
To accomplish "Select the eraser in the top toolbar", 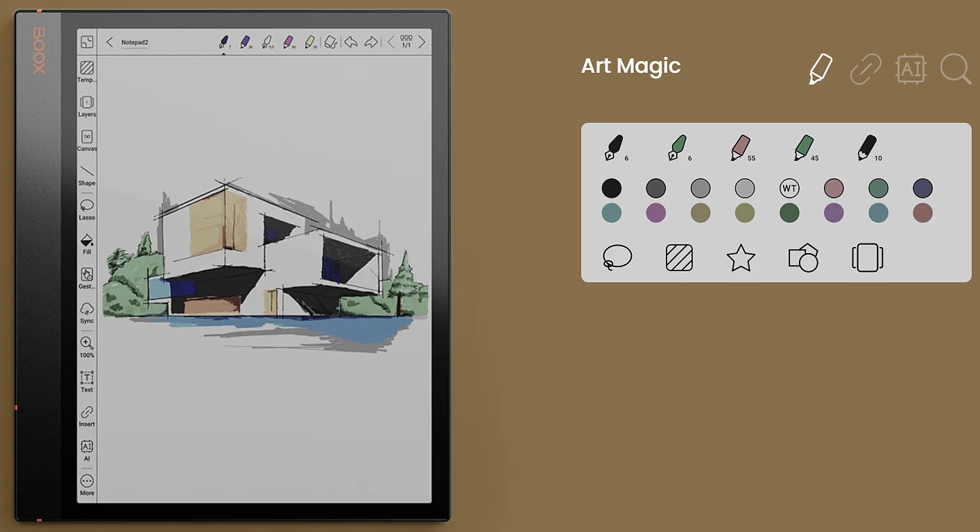I will point(331,42).
